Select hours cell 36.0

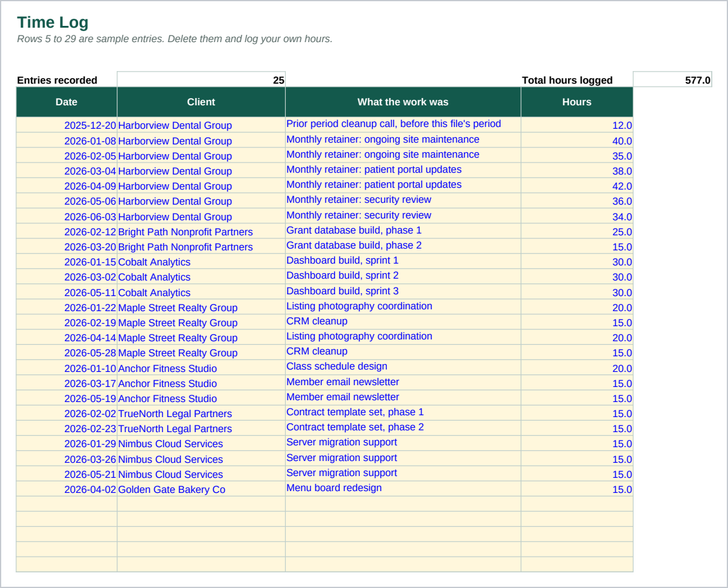click(x=577, y=201)
